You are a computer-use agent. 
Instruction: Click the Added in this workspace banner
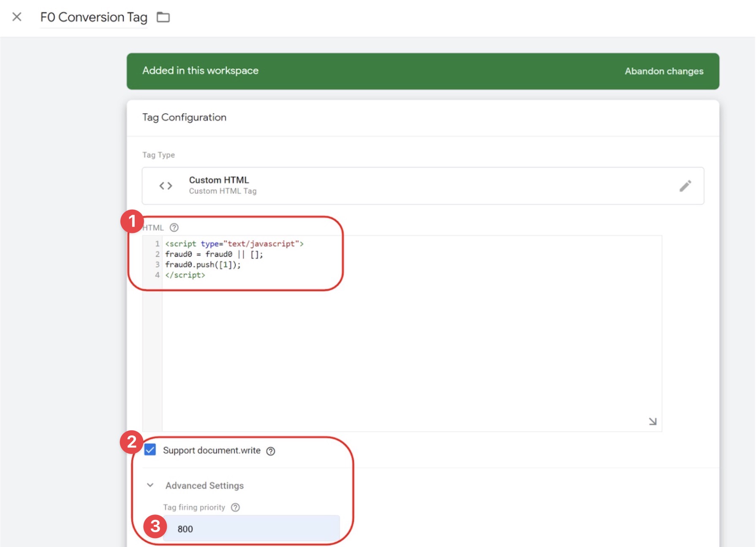pyautogui.click(x=200, y=71)
